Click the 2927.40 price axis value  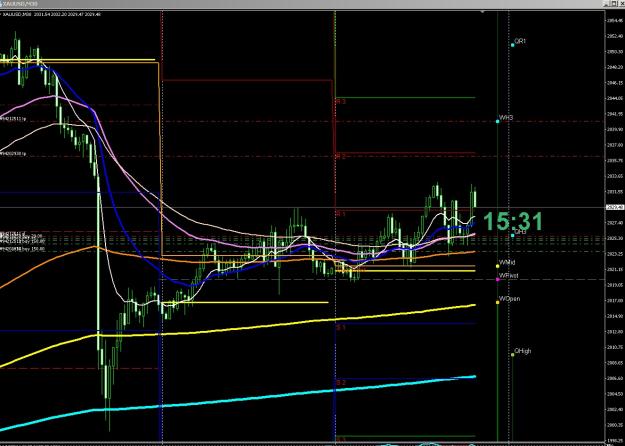615,222
